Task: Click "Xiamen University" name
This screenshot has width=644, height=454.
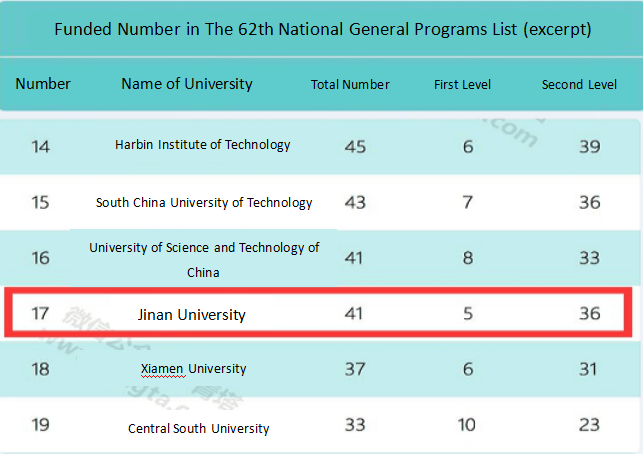Action: [x=193, y=369]
